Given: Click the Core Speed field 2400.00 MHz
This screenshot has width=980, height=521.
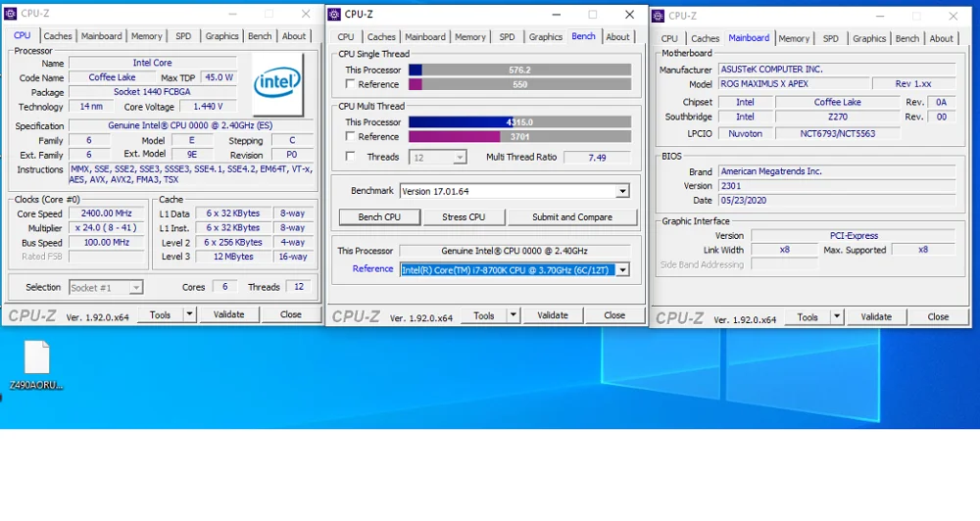Looking at the screenshot, I should (106, 213).
